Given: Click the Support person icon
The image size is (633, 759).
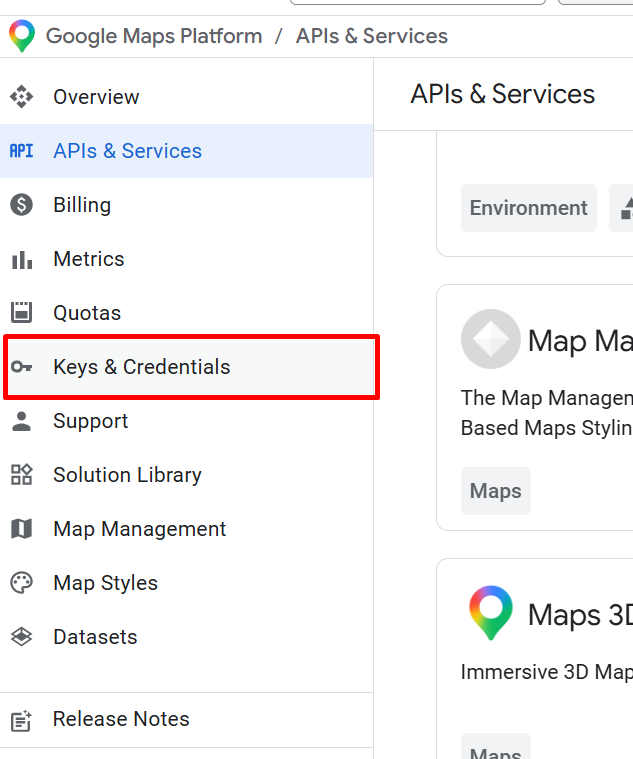Looking at the screenshot, I should [21, 421].
